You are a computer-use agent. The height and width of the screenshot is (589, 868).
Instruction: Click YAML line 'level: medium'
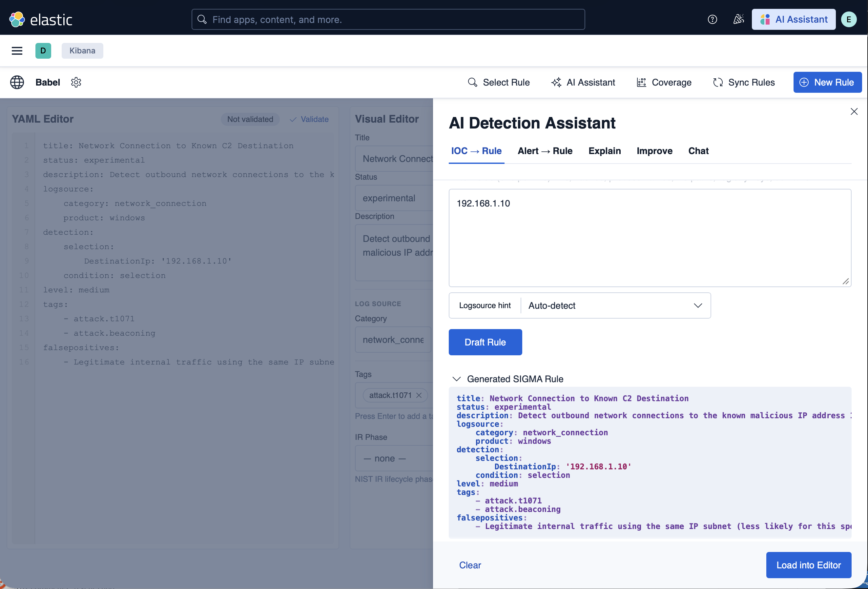pos(76,290)
